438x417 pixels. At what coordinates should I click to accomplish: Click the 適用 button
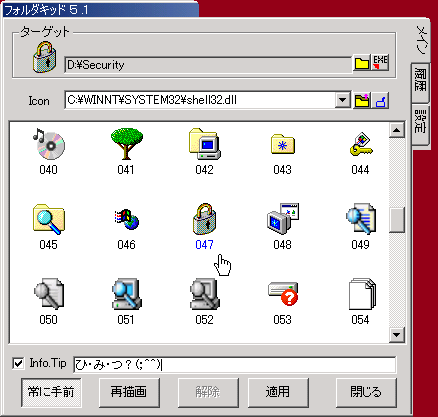[x=278, y=392]
